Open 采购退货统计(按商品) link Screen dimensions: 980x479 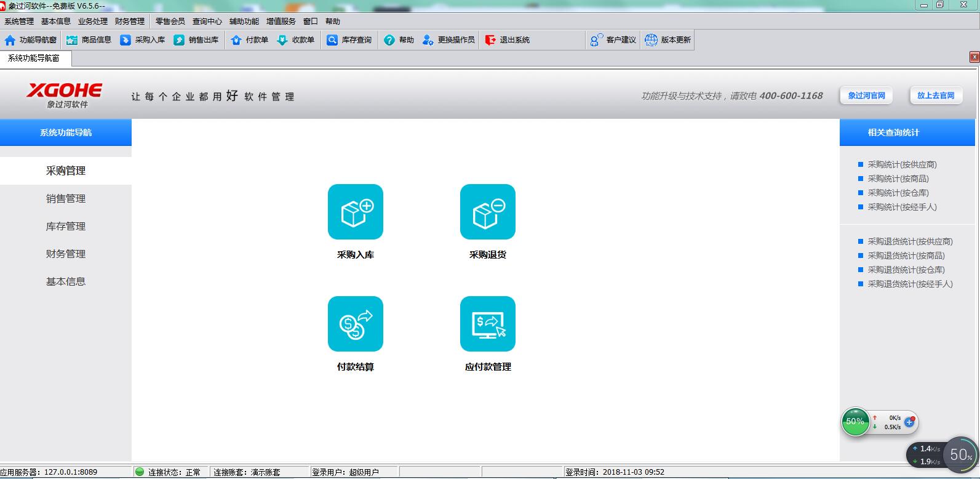(x=906, y=256)
